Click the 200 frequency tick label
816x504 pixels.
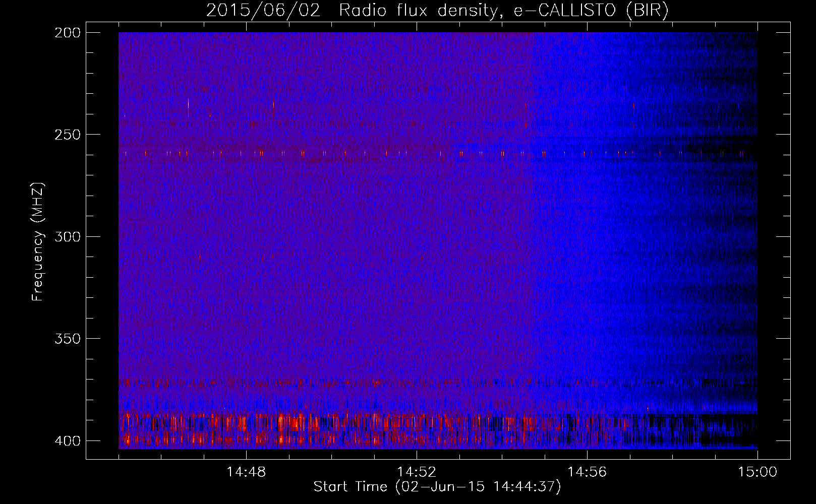click(67, 32)
